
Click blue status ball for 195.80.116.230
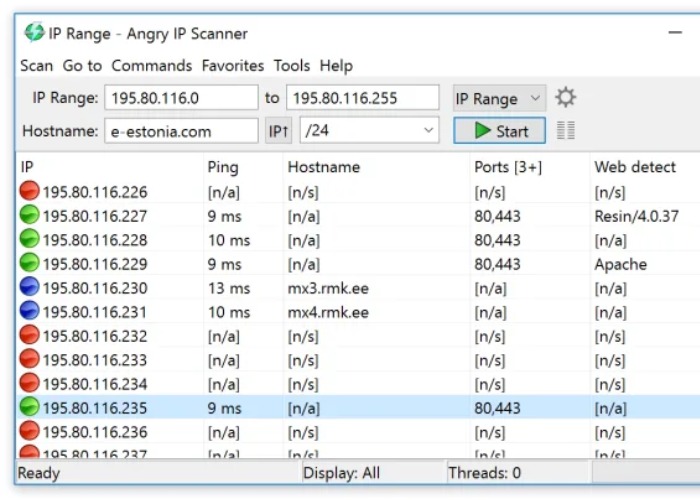pos(29,287)
